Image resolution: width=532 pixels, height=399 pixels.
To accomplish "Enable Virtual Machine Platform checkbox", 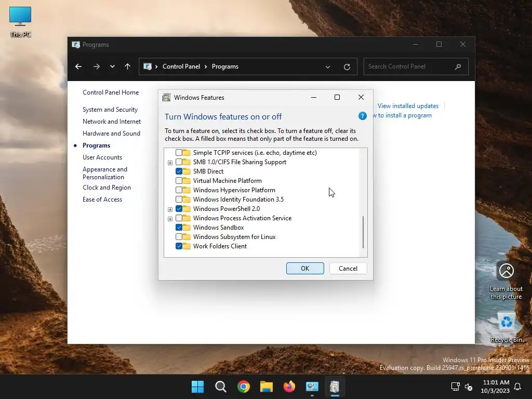I will pyautogui.click(x=179, y=180).
